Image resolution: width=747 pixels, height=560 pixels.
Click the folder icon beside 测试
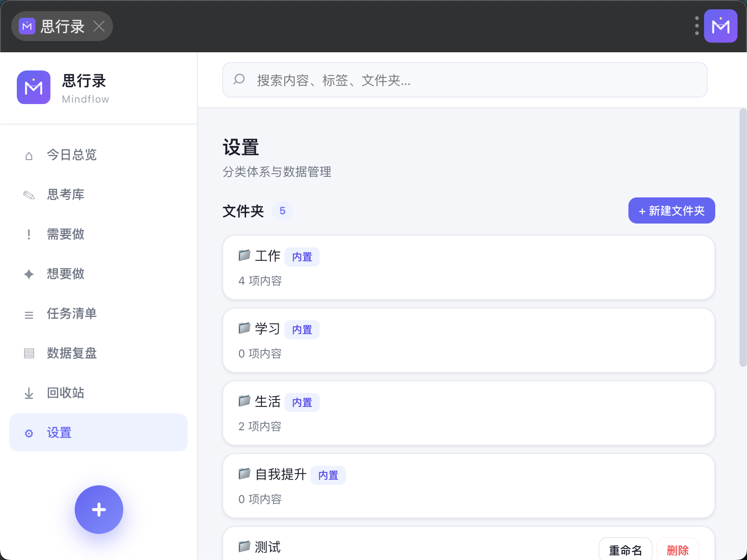(245, 546)
